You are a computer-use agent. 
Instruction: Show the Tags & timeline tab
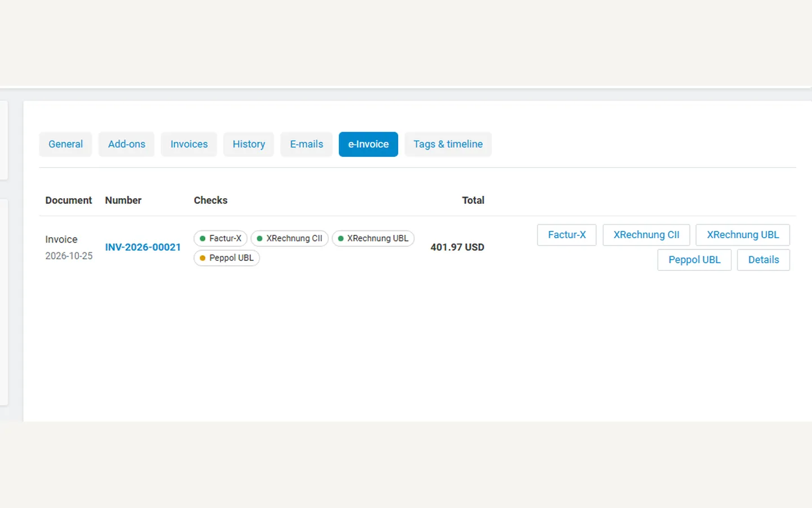pyautogui.click(x=448, y=144)
